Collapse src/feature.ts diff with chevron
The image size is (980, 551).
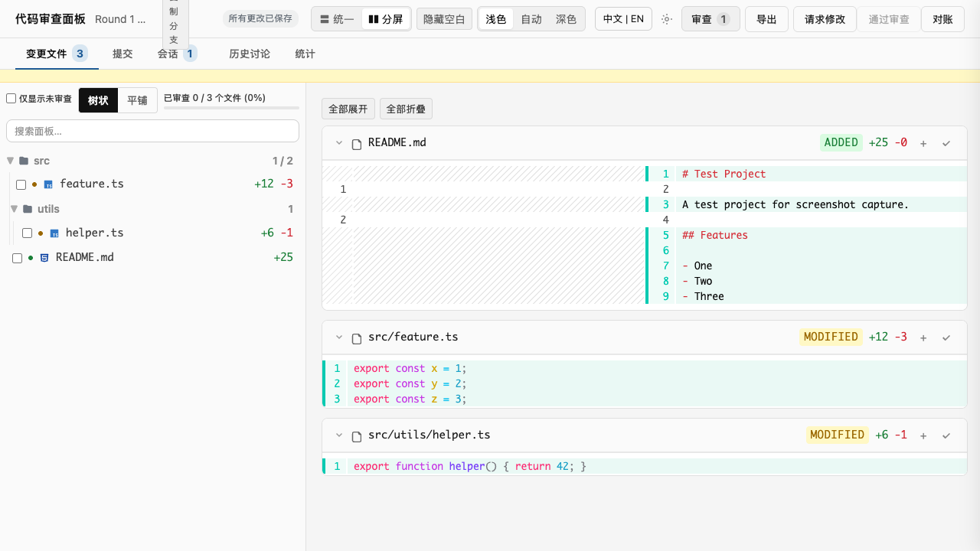pos(339,337)
